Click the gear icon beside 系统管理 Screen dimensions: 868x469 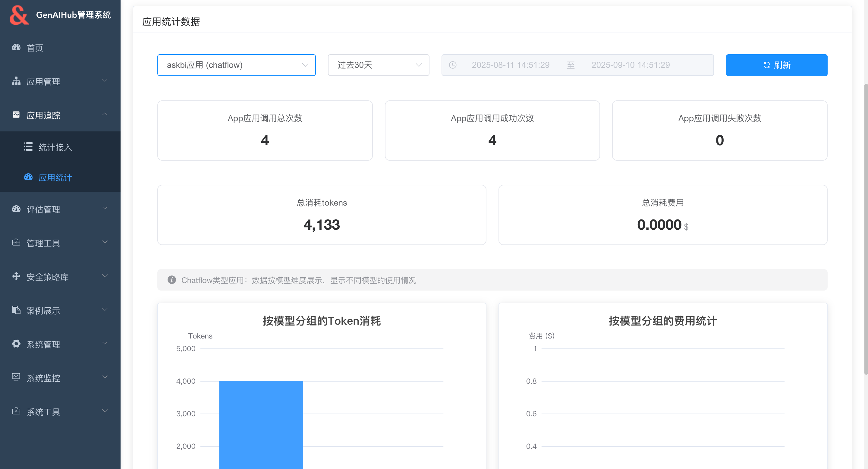coord(16,344)
